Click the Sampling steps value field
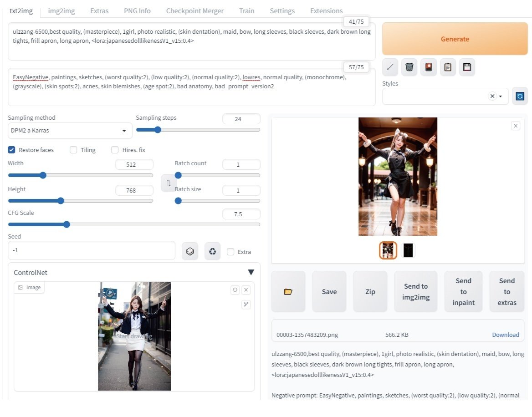 (x=241, y=119)
